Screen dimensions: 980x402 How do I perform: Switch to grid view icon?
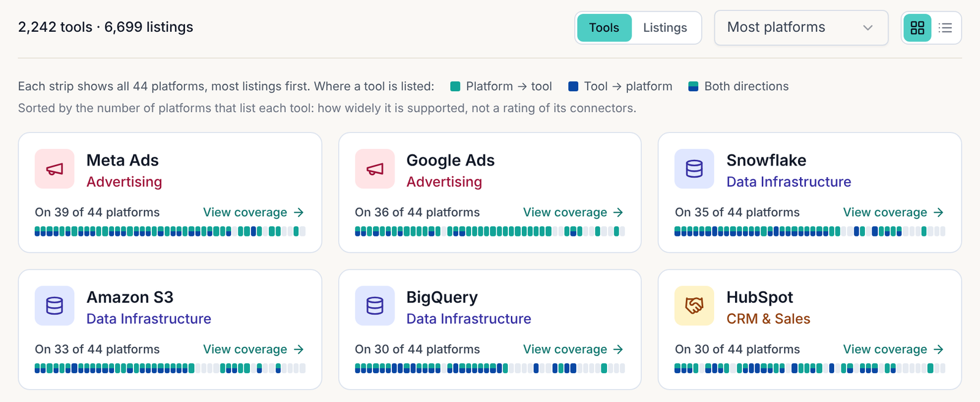917,28
